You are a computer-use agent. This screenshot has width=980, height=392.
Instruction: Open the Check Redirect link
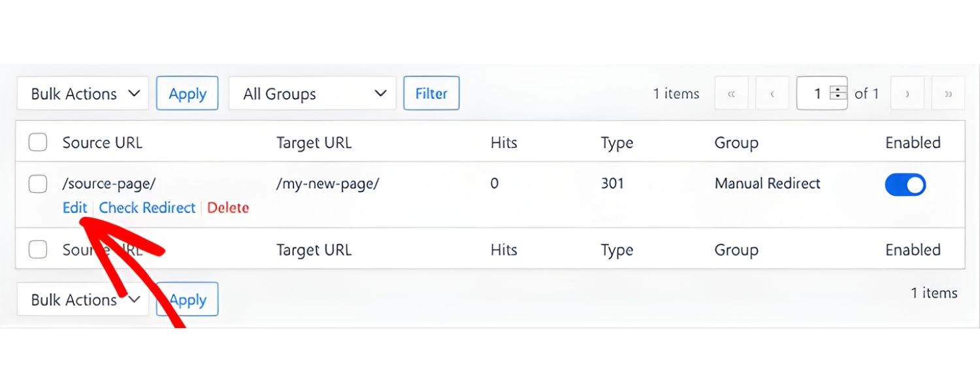point(146,208)
